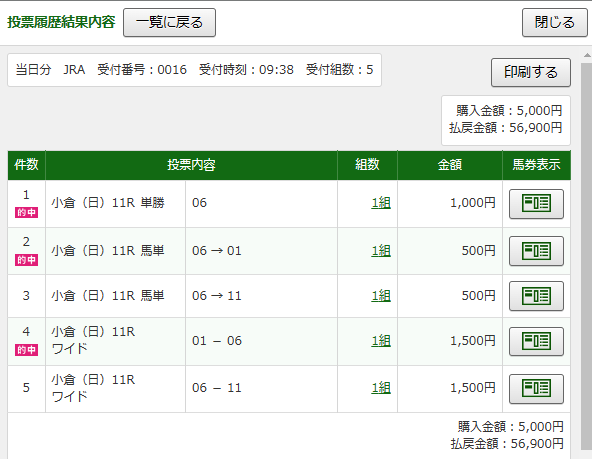592x459 pixels.
Task: Click 印刷する to print results
Action: click(x=530, y=72)
